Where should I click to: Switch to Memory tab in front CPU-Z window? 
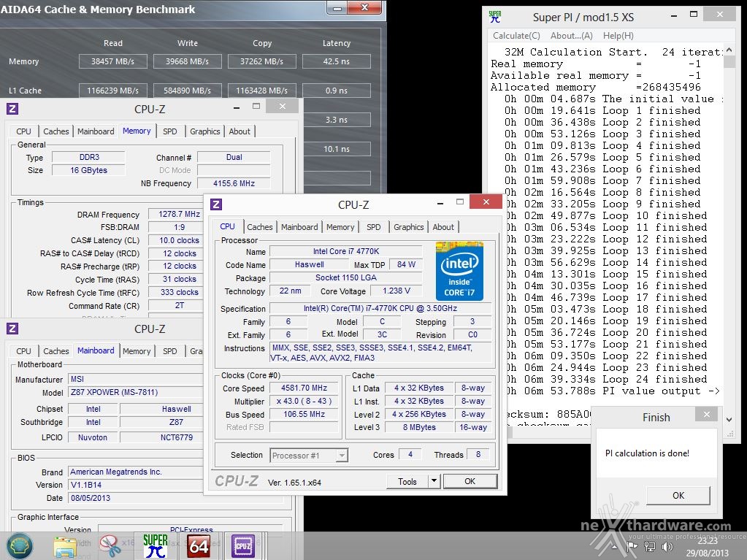[340, 227]
